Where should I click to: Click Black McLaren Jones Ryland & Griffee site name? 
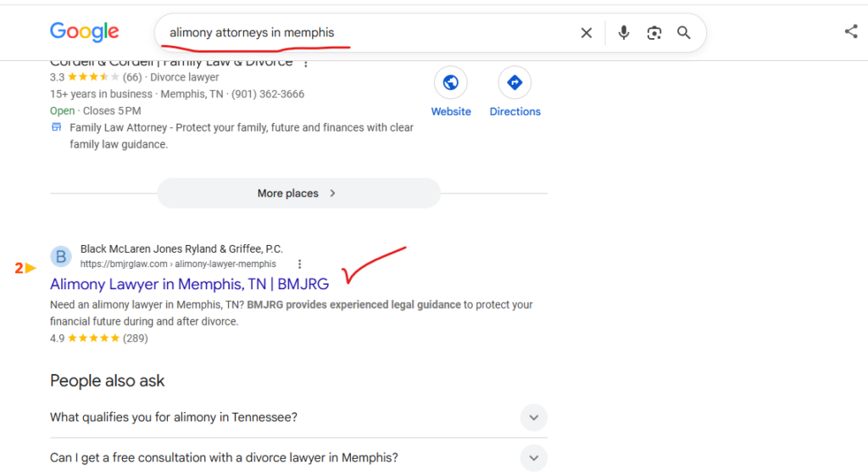point(181,248)
